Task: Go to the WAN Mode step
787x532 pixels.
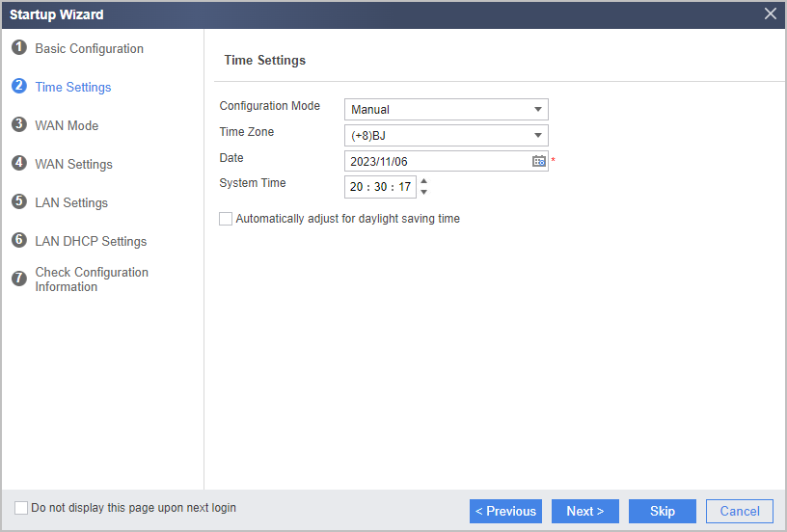Action: 67,125
